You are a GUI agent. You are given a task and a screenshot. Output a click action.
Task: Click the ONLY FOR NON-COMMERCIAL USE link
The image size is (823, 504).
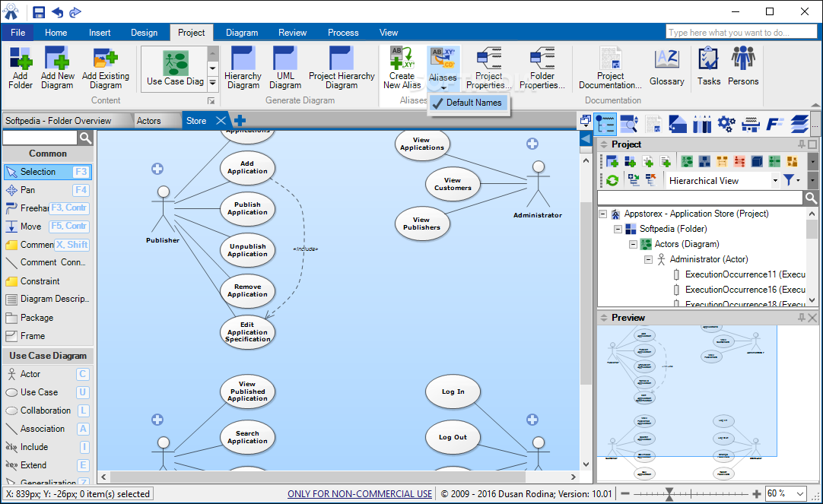[x=360, y=494]
